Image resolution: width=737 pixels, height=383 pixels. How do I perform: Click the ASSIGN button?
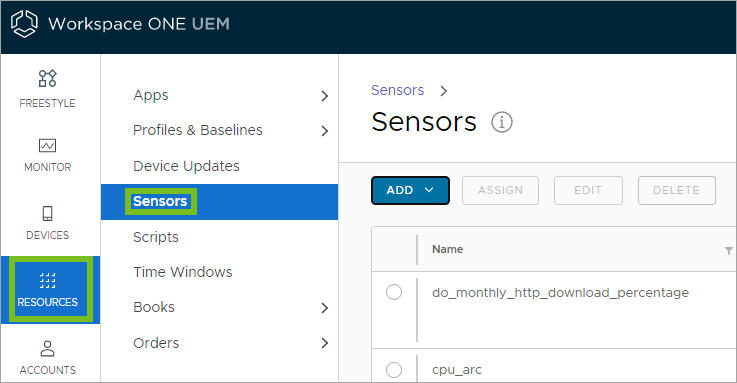pyautogui.click(x=500, y=190)
